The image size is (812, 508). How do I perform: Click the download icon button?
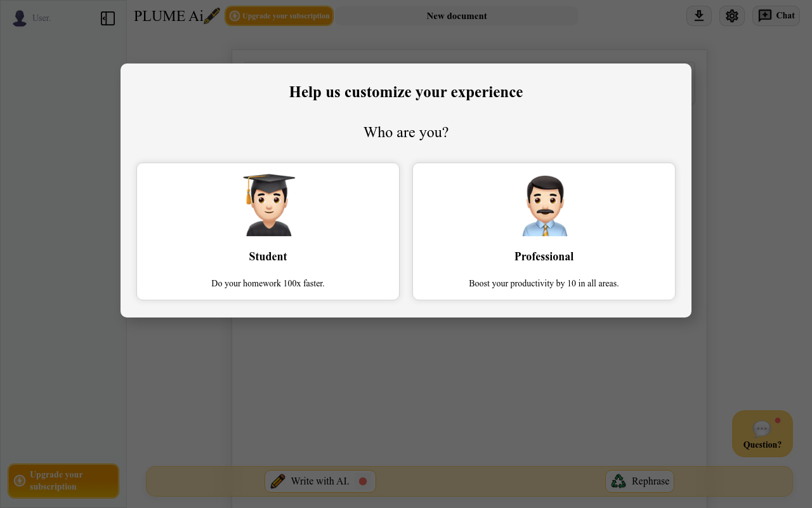(x=699, y=16)
